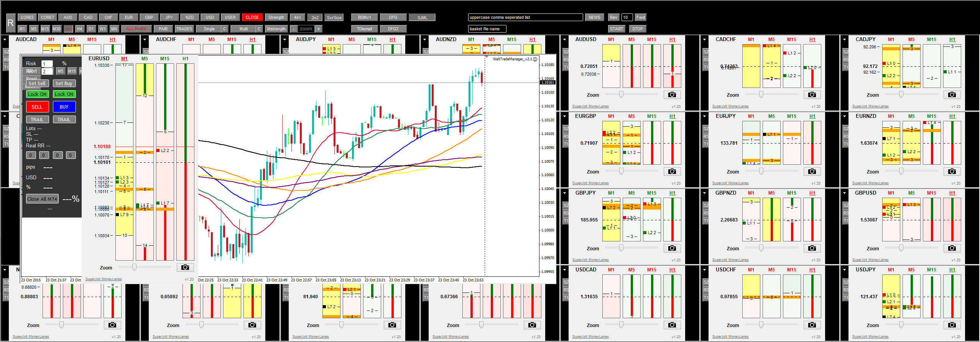Toggle the Lock ON button under Set Sell
The width and height of the screenshot is (980, 342).
37,94
